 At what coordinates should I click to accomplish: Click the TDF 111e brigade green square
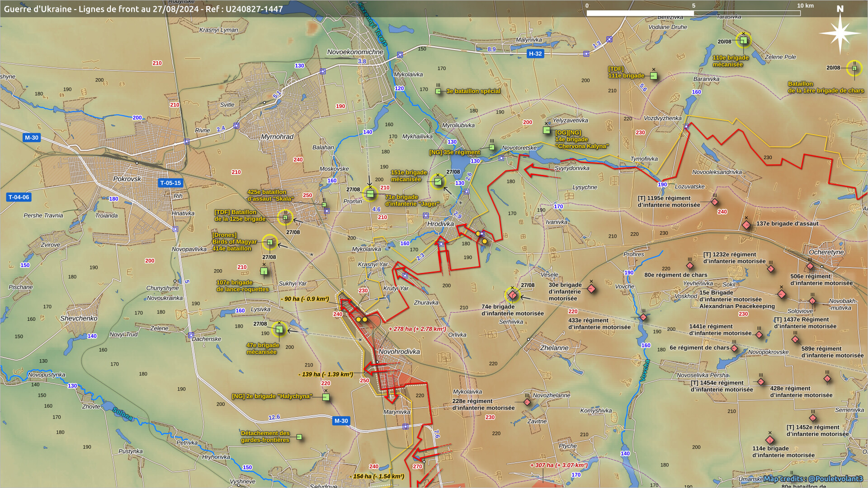(x=654, y=76)
